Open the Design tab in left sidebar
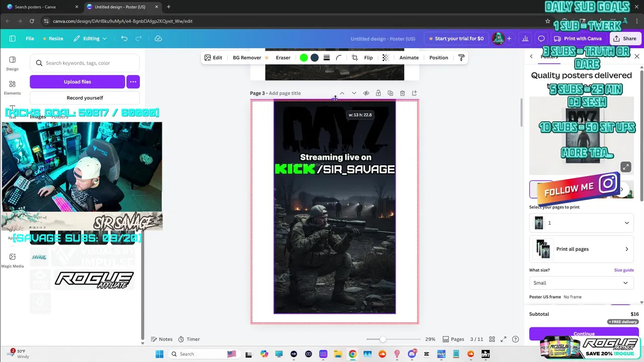 point(12,63)
